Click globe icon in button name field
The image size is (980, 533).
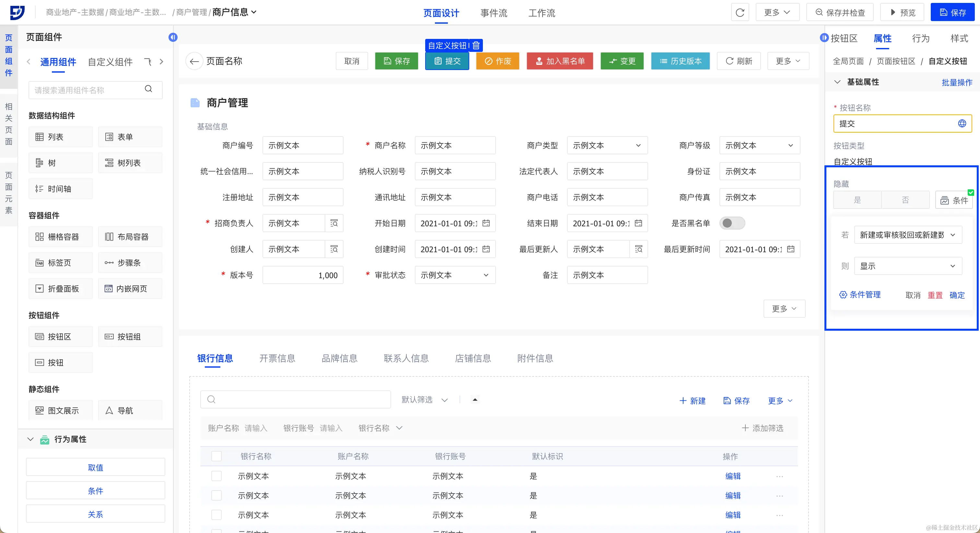pos(962,123)
